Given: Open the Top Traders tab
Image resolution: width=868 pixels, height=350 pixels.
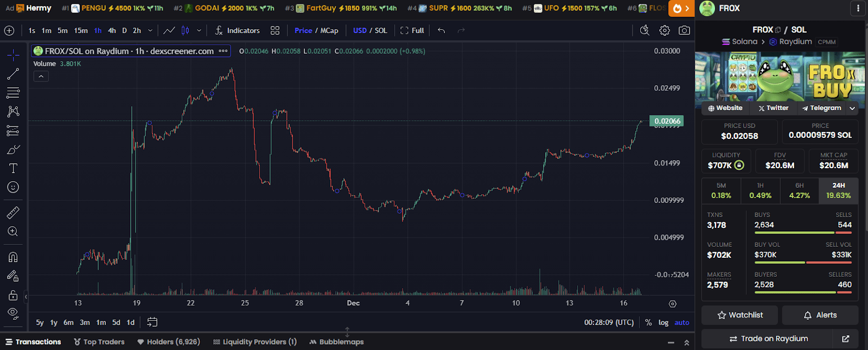Looking at the screenshot, I should point(99,342).
